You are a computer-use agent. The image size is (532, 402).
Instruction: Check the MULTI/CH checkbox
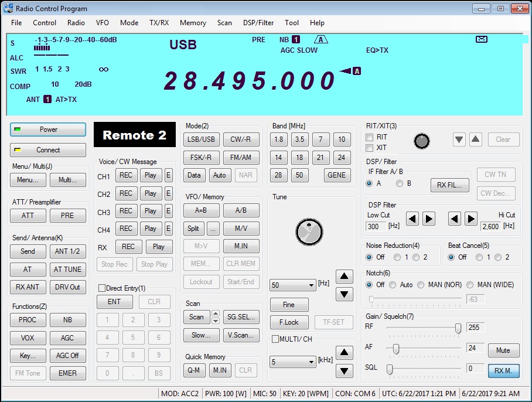[275, 339]
